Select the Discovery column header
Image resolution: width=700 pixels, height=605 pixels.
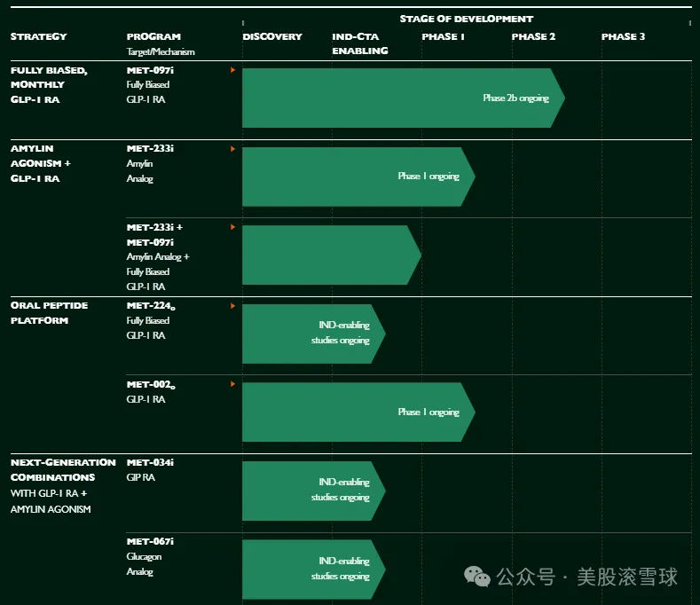click(272, 37)
